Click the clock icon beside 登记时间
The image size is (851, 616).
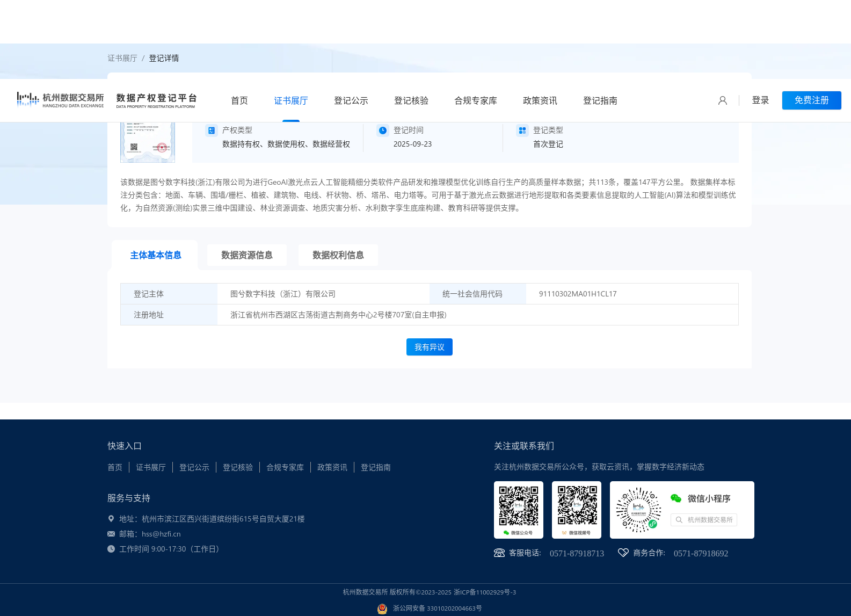tap(383, 131)
